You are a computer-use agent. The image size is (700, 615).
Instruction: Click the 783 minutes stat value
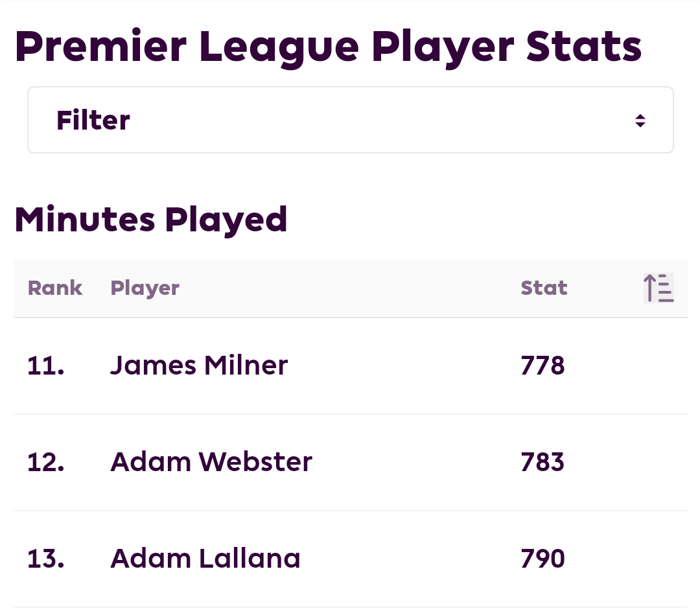click(x=542, y=462)
